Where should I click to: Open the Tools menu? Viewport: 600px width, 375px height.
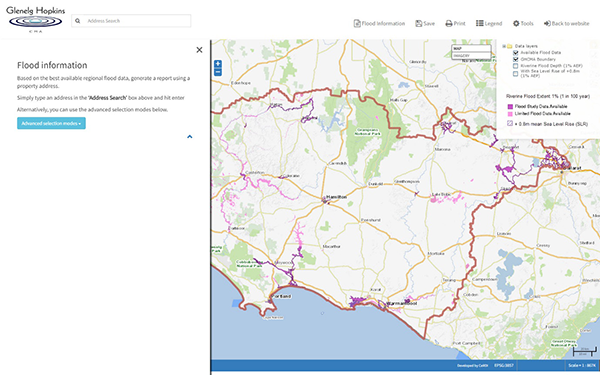click(523, 23)
